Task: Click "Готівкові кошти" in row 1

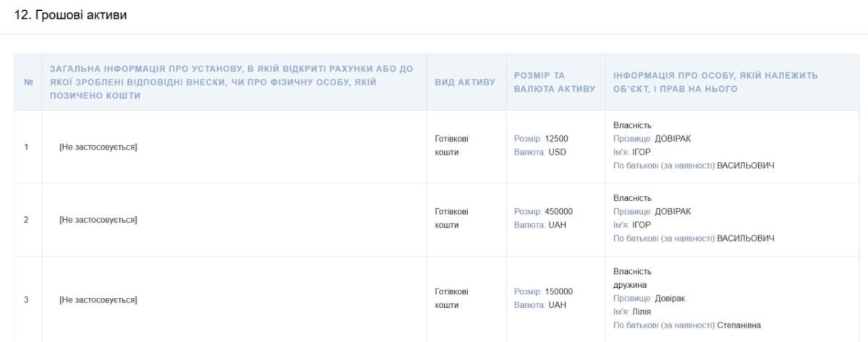Action: point(451,146)
